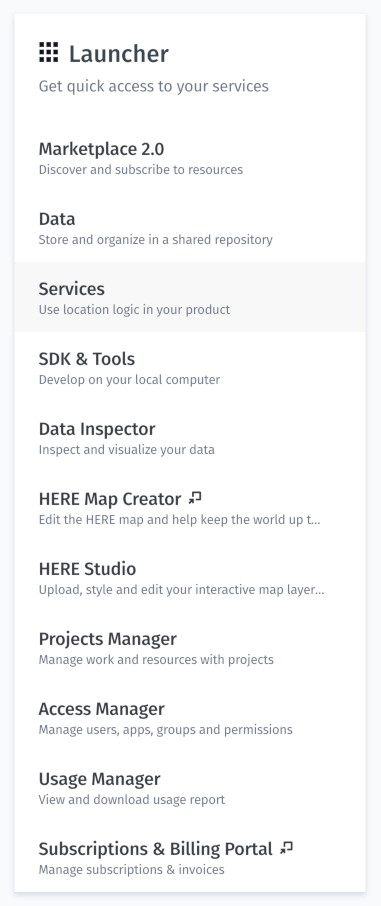Image resolution: width=381 pixels, height=906 pixels.
Task: Click the external link icon beside Subscriptions & Billing Portal
Action: [286, 848]
